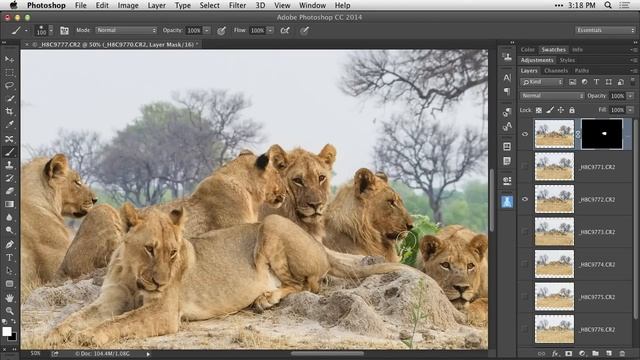
Task: Switch to the Channels tab
Action: [556, 71]
